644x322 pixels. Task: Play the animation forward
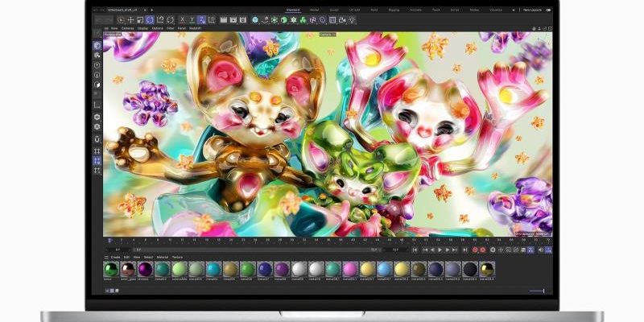tap(440, 250)
